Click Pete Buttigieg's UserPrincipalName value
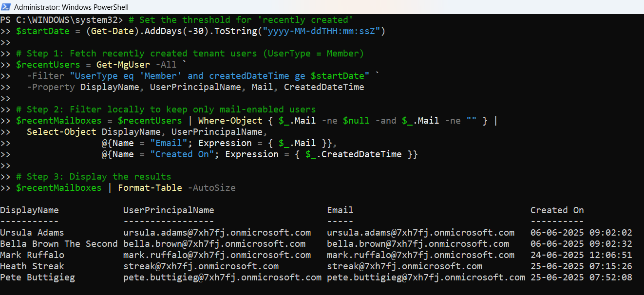644x295 pixels. 222,277
